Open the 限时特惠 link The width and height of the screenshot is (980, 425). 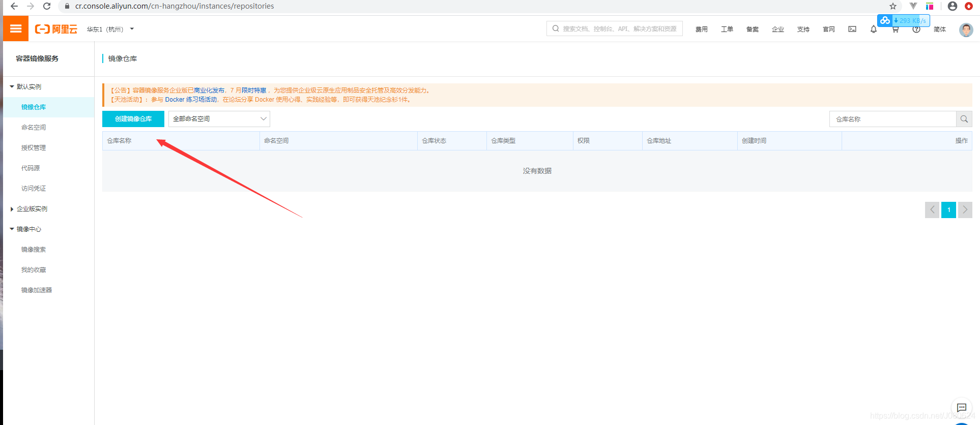point(254,90)
